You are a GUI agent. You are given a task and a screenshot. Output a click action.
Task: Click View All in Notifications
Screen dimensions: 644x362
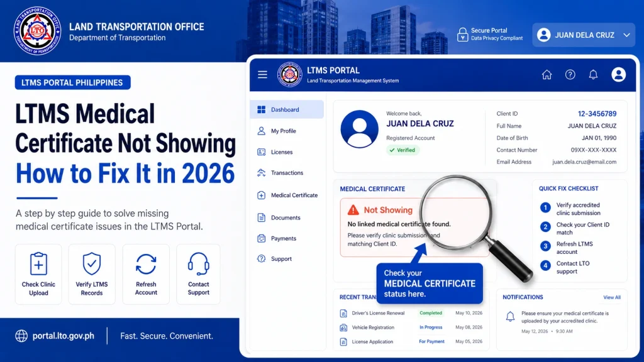point(611,297)
